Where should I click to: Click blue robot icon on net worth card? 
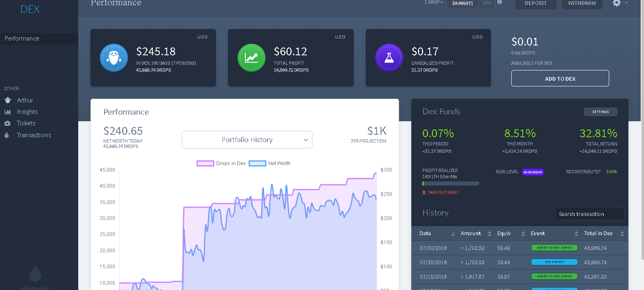click(114, 58)
